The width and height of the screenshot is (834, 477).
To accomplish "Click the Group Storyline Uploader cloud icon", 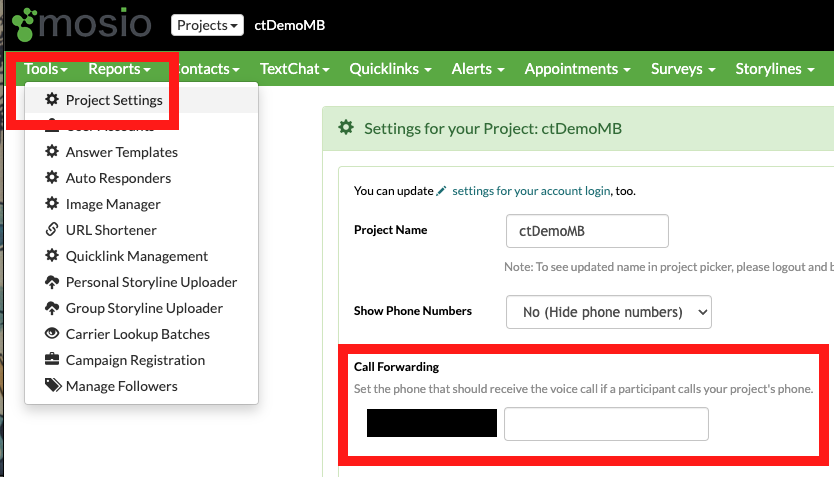I will click(x=52, y=307).
